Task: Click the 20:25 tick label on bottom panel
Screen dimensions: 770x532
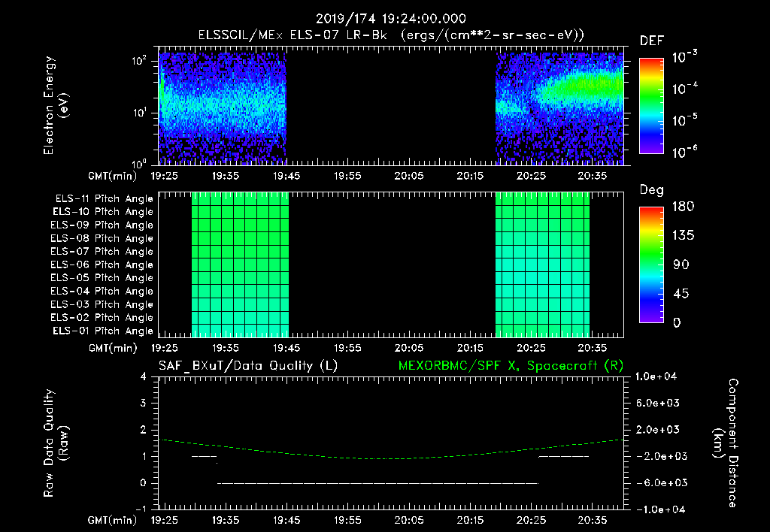Action: [531, 520]
